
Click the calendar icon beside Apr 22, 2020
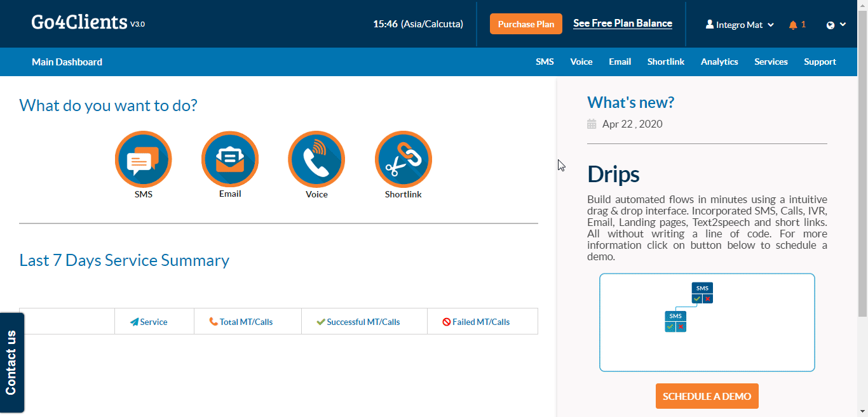click(x=592, y=124)
